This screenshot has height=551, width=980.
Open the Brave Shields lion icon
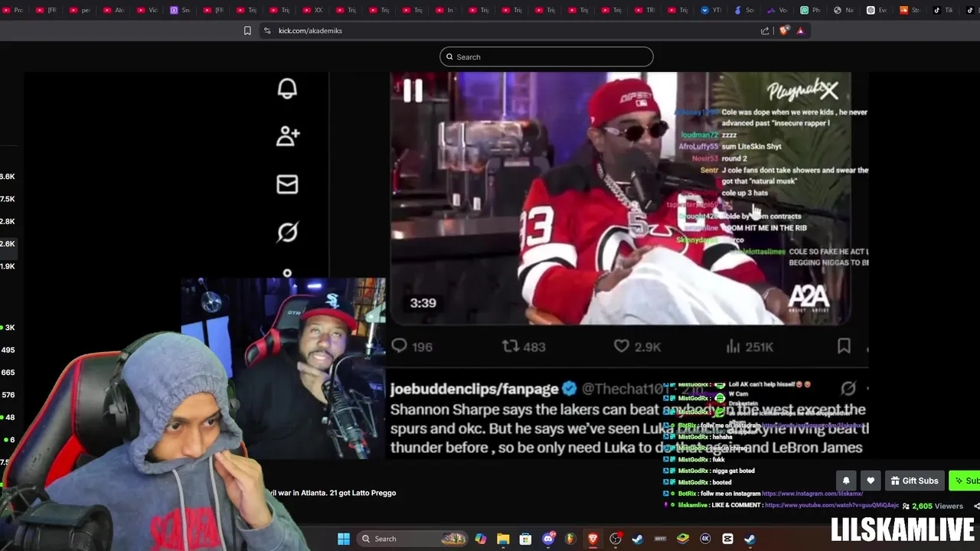783,31
